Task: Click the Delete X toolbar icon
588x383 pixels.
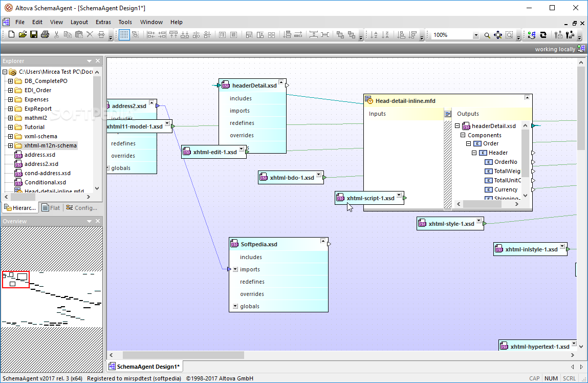Action: [90, 35]
